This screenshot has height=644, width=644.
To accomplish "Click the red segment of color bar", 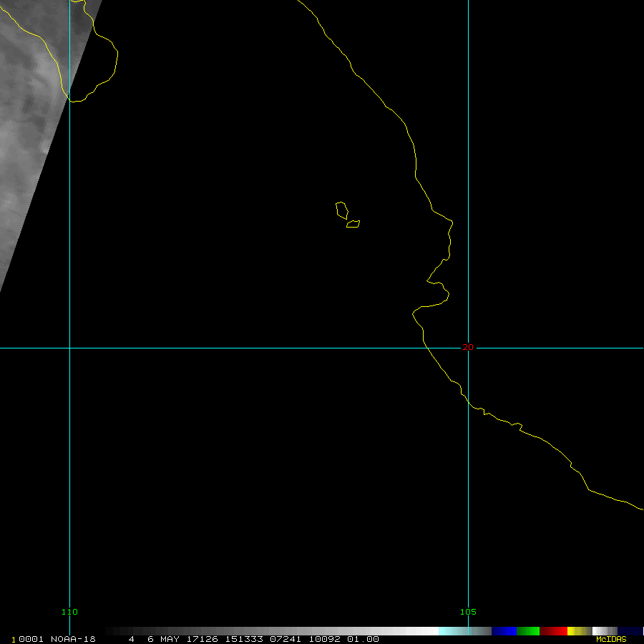I will pyautogui.click(x=553, y=631).
